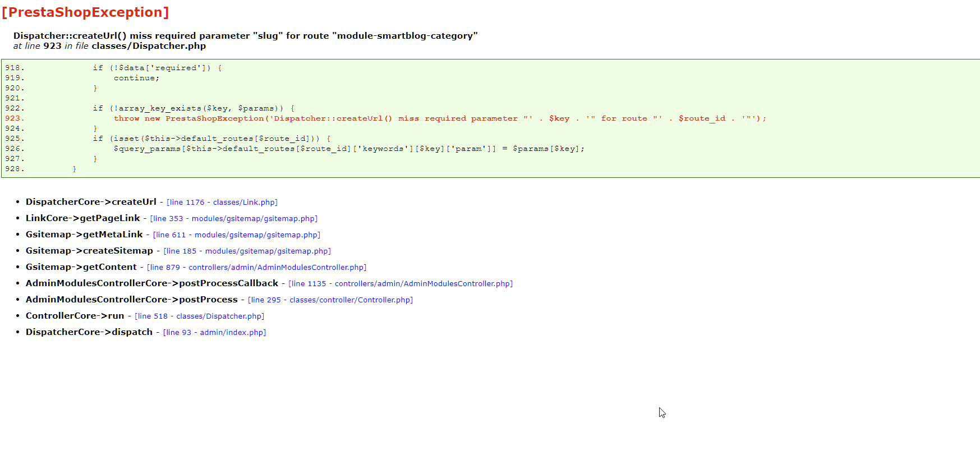Viewport: 980px width, 464px height.
Task: Click the line 879 AdminModulesController.php reference
Action: click(x=257, y=268)
